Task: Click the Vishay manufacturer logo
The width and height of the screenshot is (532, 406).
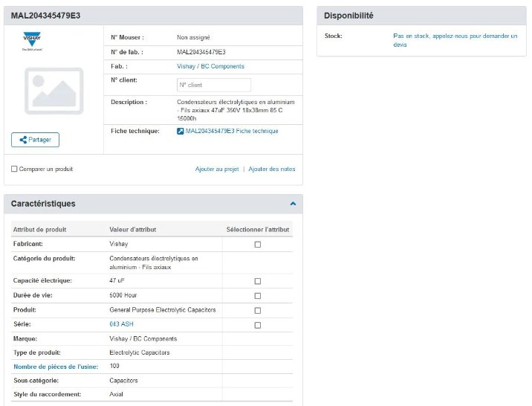Action: 32,41
